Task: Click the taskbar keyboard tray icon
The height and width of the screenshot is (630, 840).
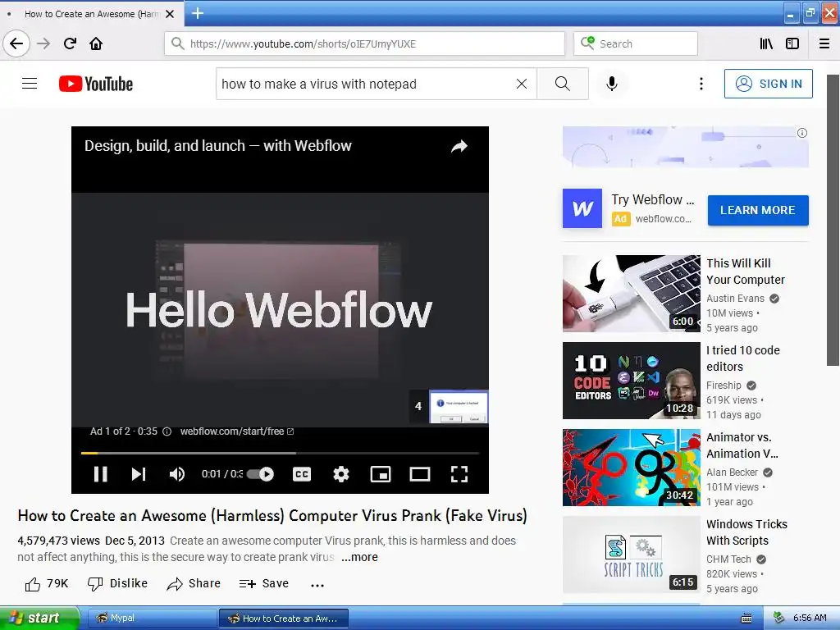Action: coord(746,619)
